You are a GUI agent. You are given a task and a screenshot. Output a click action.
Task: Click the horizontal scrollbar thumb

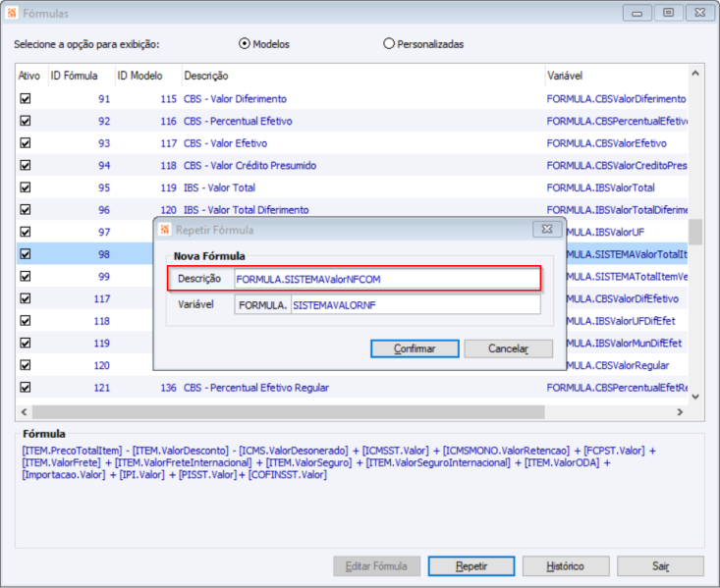[x=289, y=411]
